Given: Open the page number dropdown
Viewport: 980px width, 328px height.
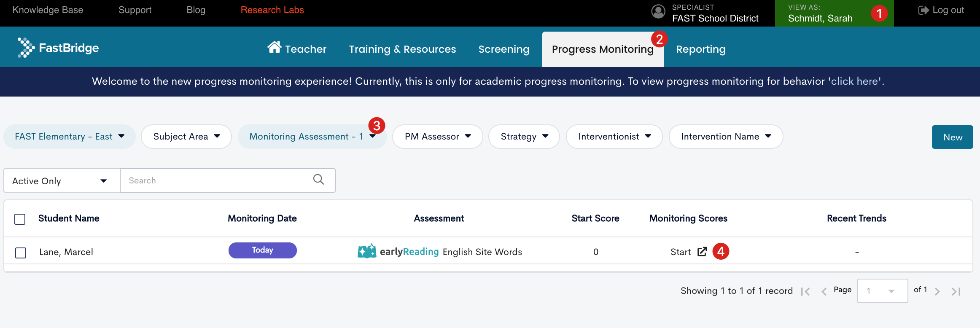Looking at the screenshot, I should click(x=882, y=291).
